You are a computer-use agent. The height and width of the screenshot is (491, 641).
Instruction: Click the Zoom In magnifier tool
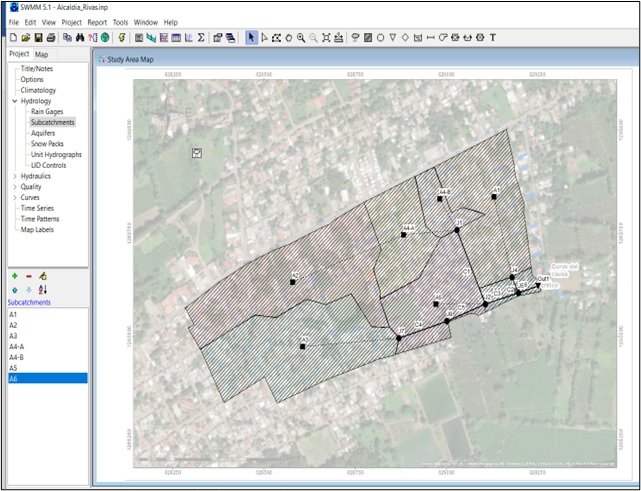tap(300, 37)
